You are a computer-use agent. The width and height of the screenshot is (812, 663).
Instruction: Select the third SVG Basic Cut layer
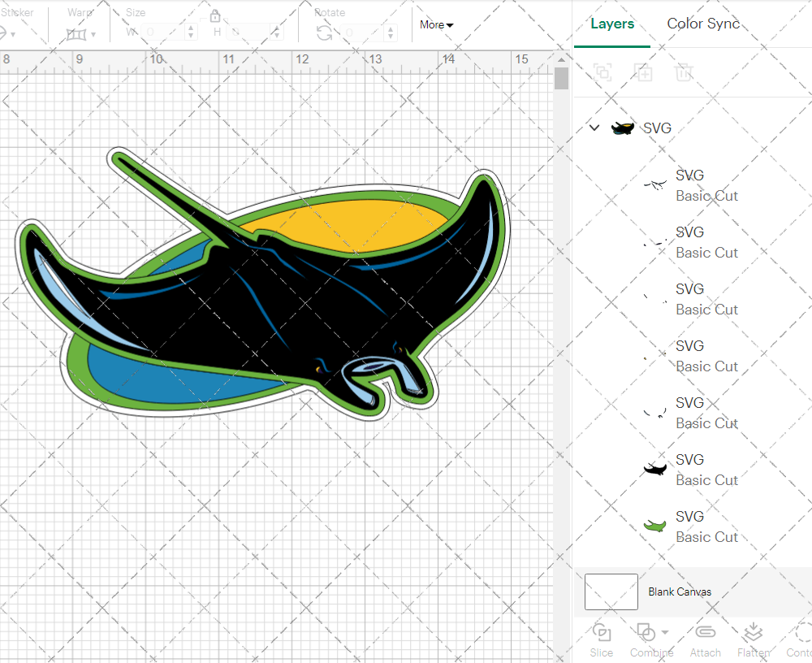coord(693,299)
